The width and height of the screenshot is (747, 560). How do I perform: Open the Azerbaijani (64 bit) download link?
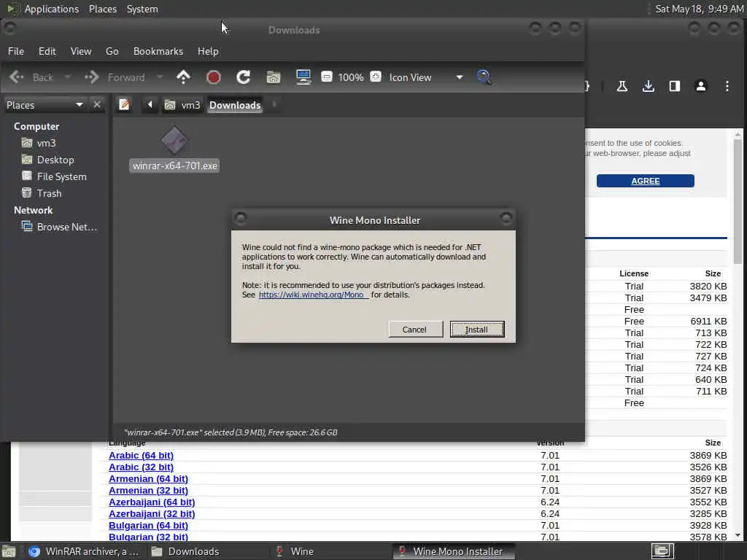pos(152,502)
